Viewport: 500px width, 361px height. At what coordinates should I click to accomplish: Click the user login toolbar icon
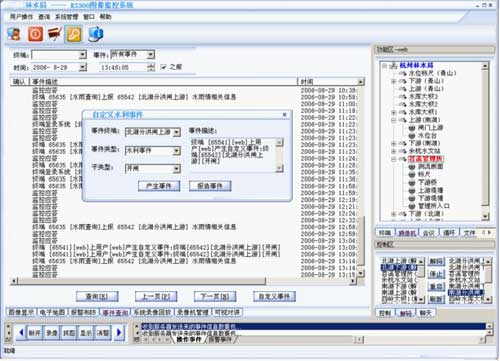(x=14, y=34)
